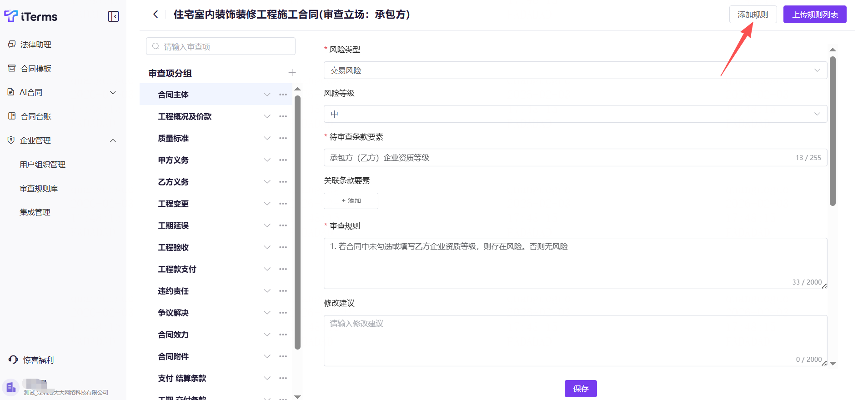The width and height of the screenshot is (868, 400).
Task: Open more options for 合同附件
Action: pyautogui.click(x=283, y=356)
